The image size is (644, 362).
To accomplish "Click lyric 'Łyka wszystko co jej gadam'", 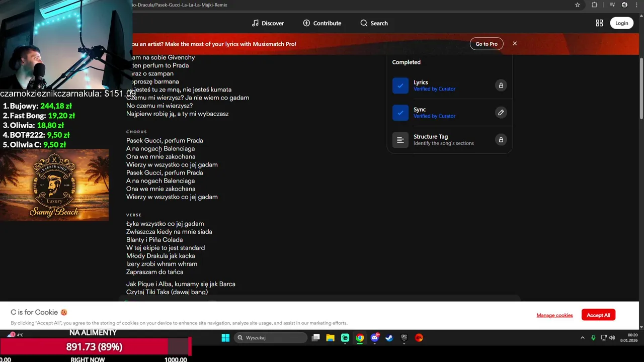I will pyautogui.click(x=165, y=224).
